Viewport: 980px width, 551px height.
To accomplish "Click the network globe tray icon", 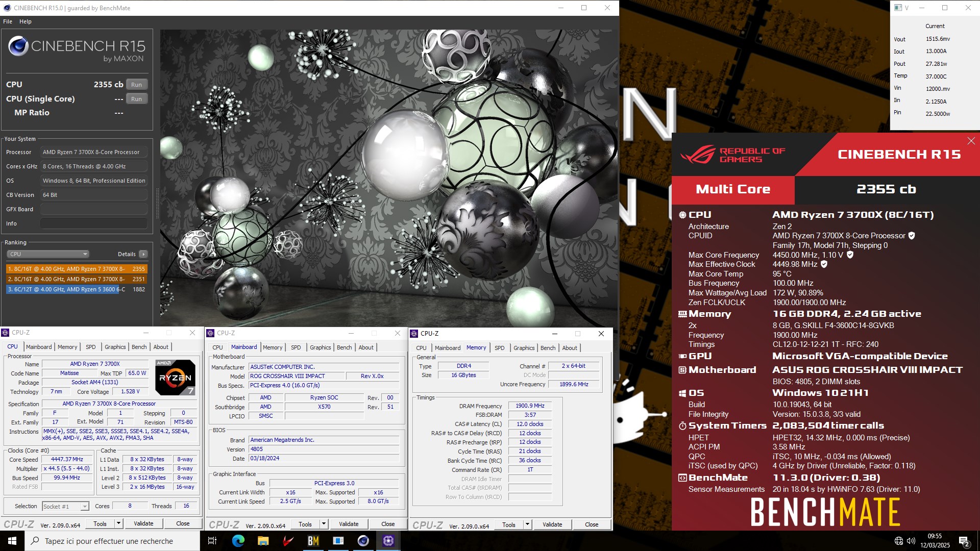I will click(x=899, y=541).
